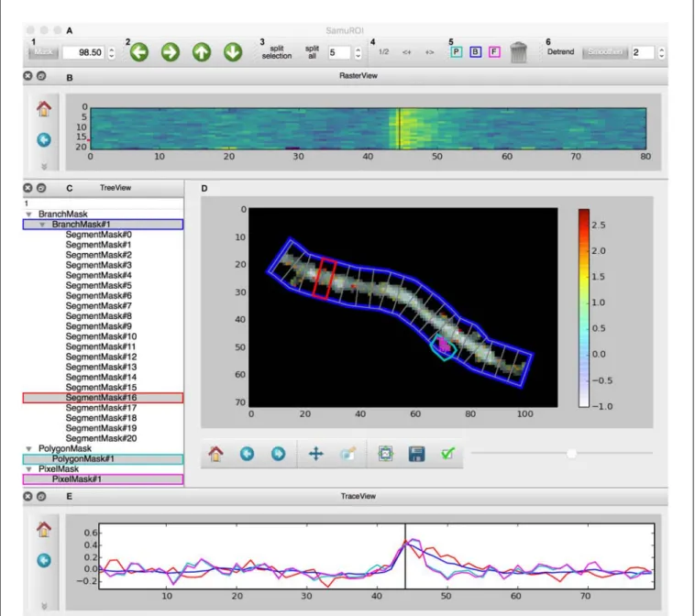Click the Detrend button

pos(560,52)
